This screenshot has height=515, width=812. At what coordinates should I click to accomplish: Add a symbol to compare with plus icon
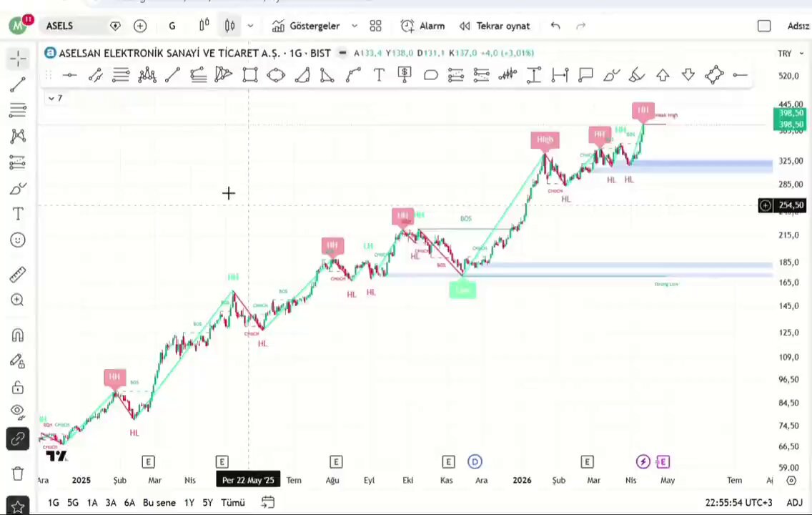point(140,26)
